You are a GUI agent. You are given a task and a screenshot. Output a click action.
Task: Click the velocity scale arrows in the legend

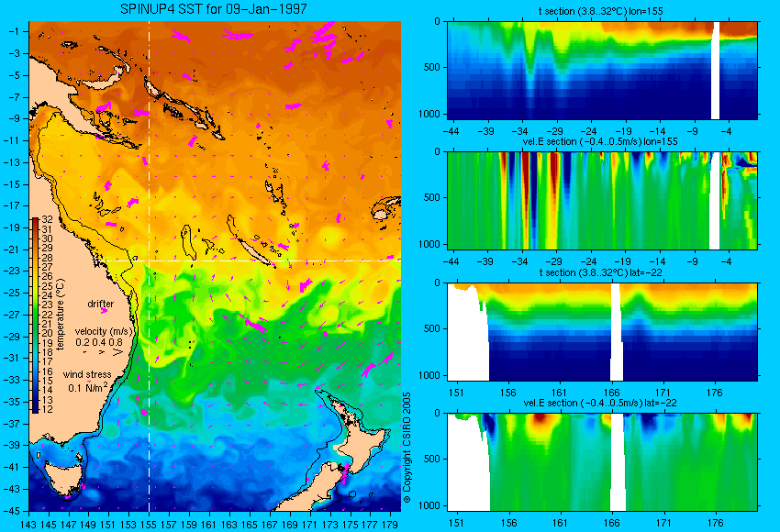[103, 352]
